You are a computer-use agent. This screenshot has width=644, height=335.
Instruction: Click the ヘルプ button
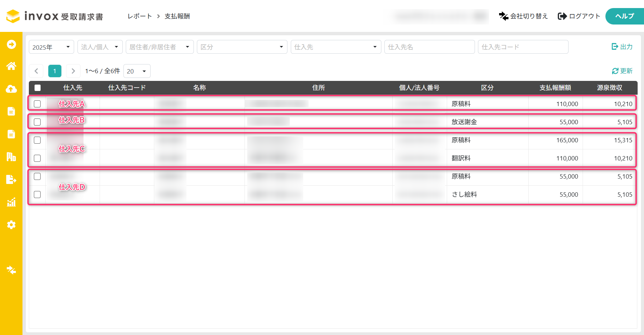tap(624, 16)
